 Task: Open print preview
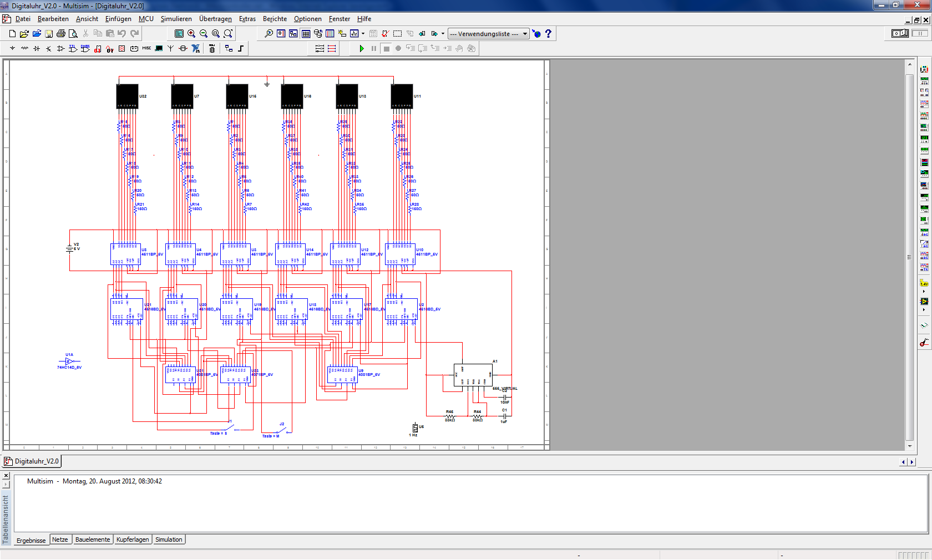(73, 34)
